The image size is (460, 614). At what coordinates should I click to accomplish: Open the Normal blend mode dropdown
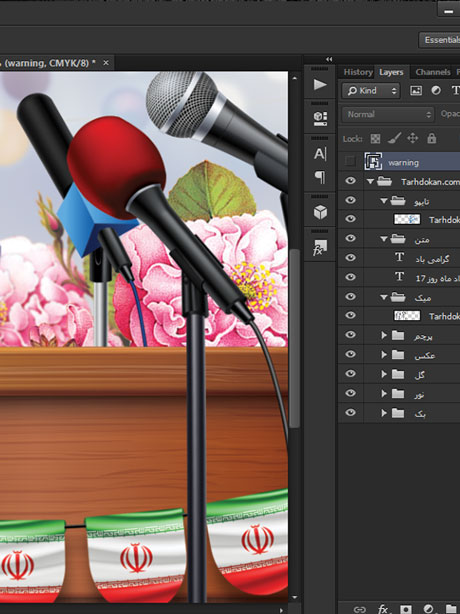pos(388,114)
